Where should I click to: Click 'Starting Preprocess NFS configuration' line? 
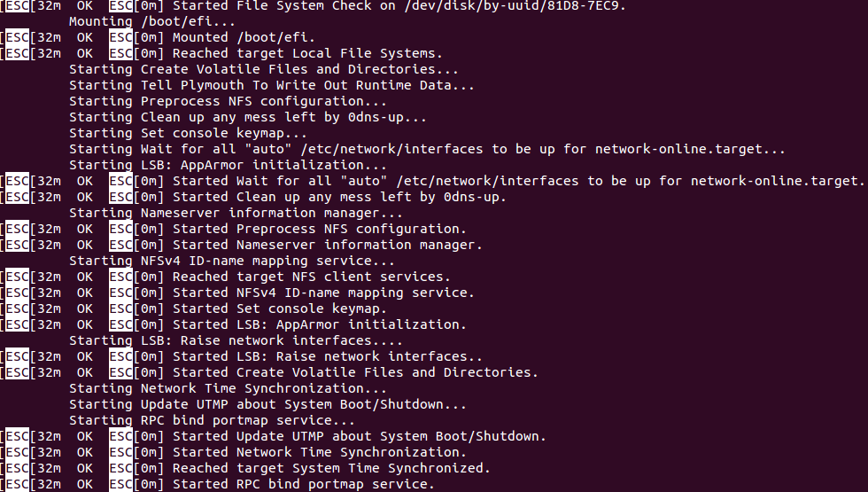pos(228,101)
